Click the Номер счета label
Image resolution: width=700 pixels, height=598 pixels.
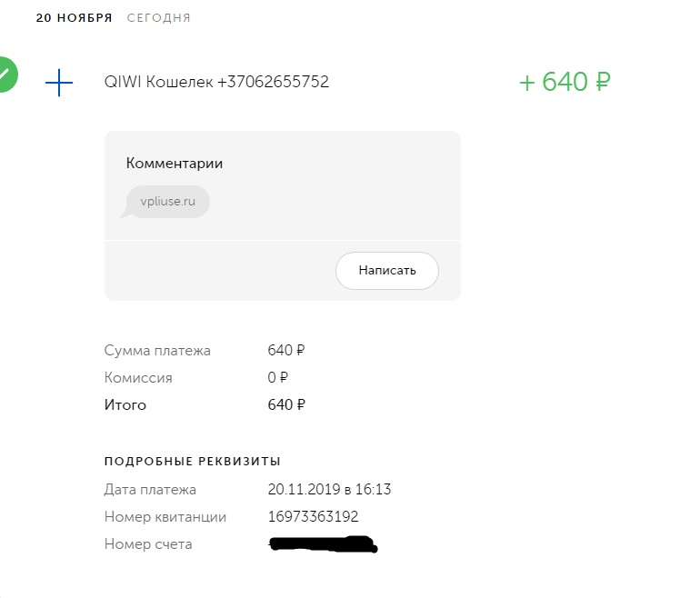coord(148,544)
